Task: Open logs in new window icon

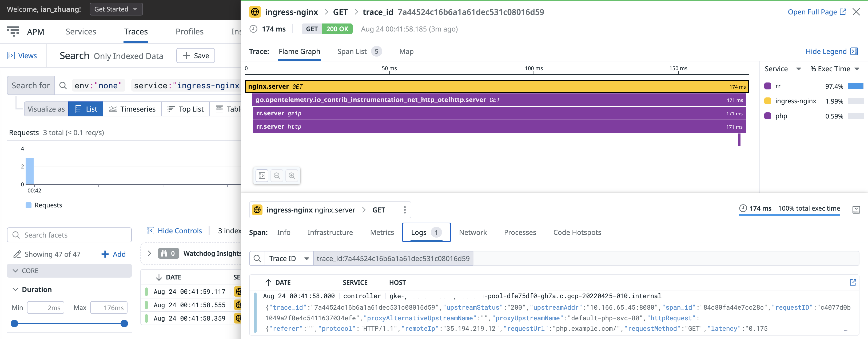Action: (853, 282)
